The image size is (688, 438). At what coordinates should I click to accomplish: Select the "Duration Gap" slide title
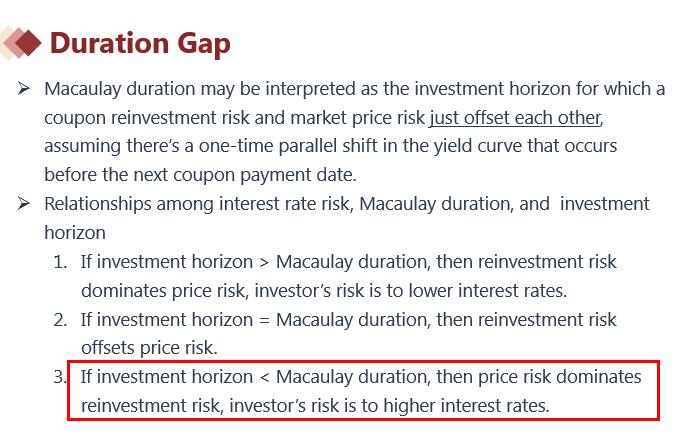[140, 43]
